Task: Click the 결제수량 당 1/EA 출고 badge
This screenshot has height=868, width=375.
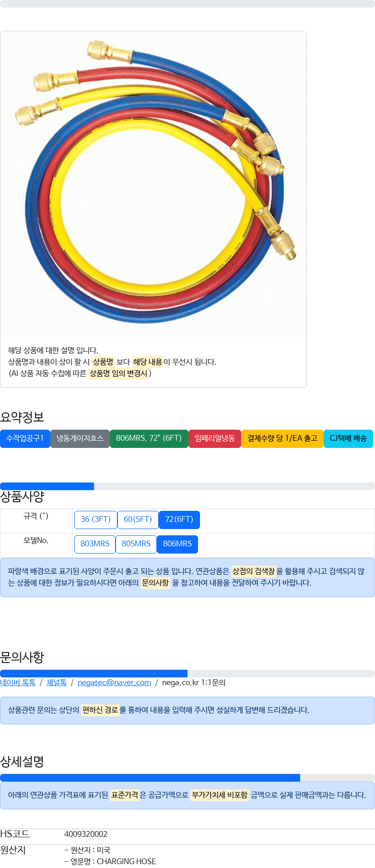Action: tap(282, 438)
